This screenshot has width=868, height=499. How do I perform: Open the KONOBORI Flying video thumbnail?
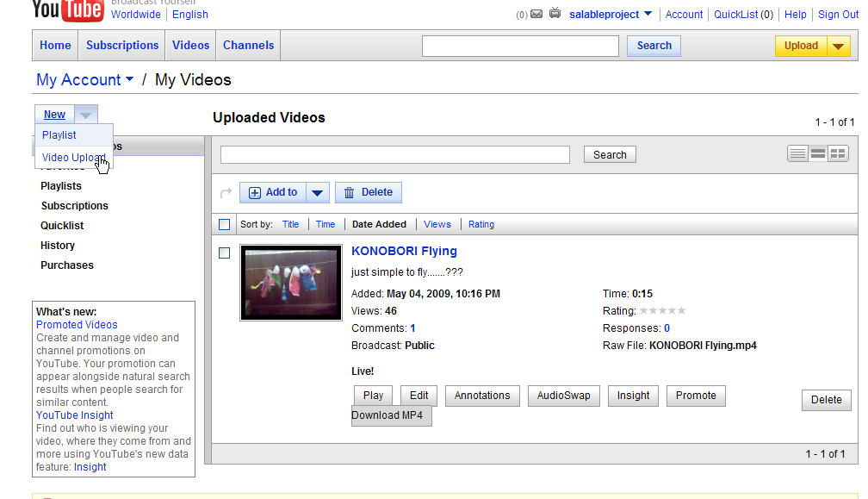tap(291, 283)
